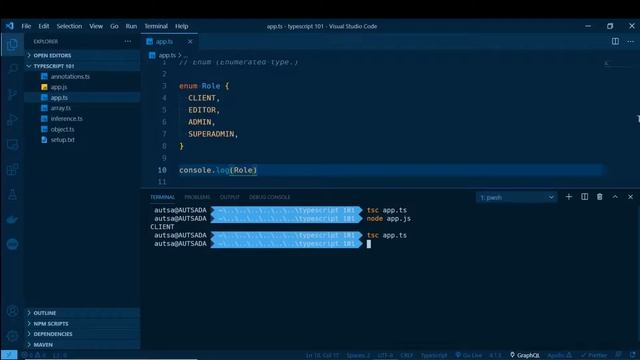Click the VS Code logo in the title bar
The image size is (640, 360).
tap(9, 26)
